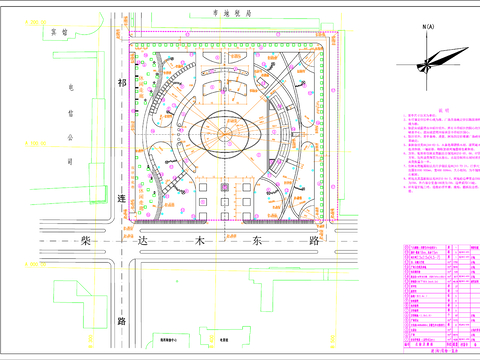480x360 pixels.
Task: Select the A 000.00 coordinate label
Action: pos(36,264)
